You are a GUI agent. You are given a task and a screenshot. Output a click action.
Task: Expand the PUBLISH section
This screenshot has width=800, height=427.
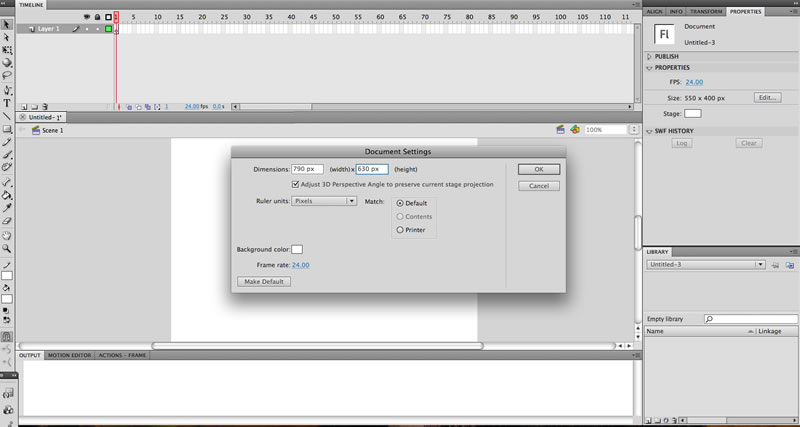pyautogui.click(x=649, y=57)
